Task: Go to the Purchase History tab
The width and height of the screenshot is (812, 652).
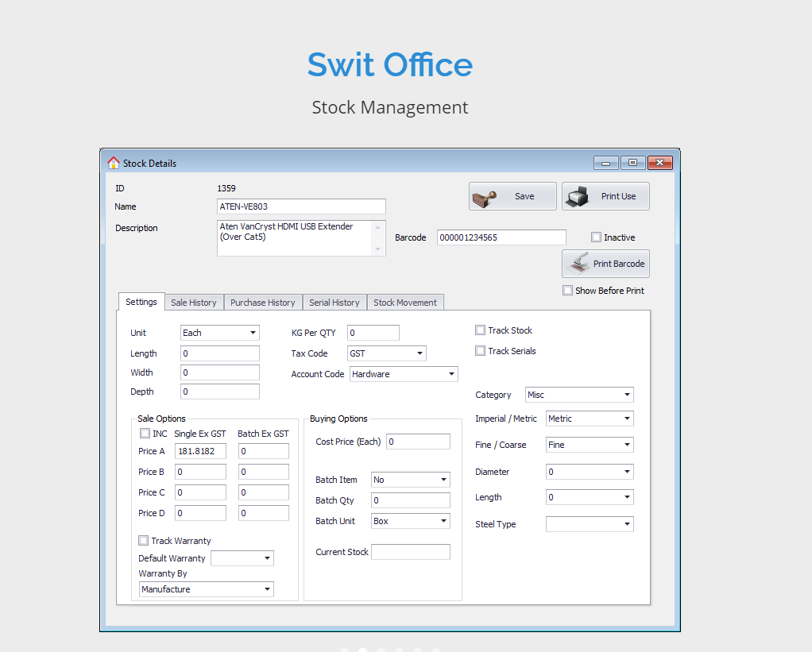Action: [x=263, y=303]
